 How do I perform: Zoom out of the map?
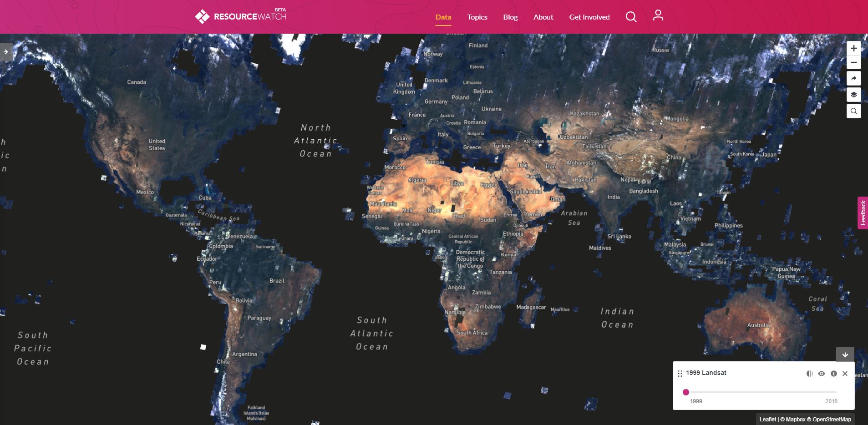(x=853, y=62)
